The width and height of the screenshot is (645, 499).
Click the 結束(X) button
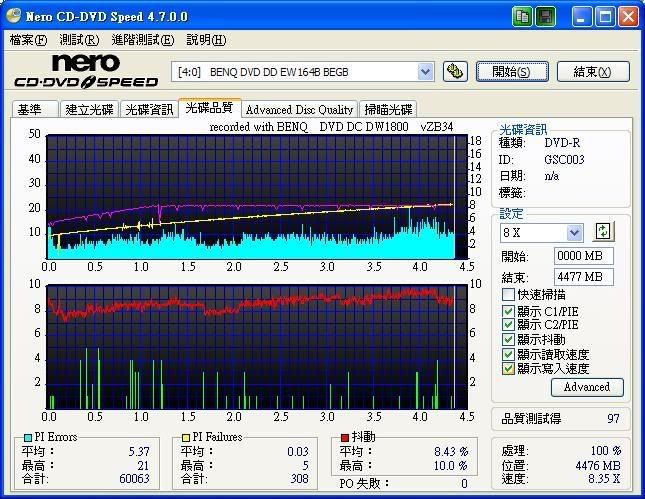pos(593,72)
